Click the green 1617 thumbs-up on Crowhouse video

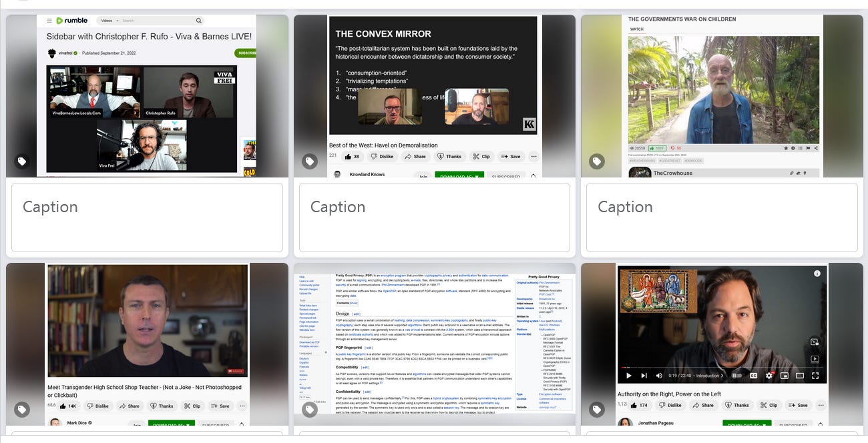657,148
